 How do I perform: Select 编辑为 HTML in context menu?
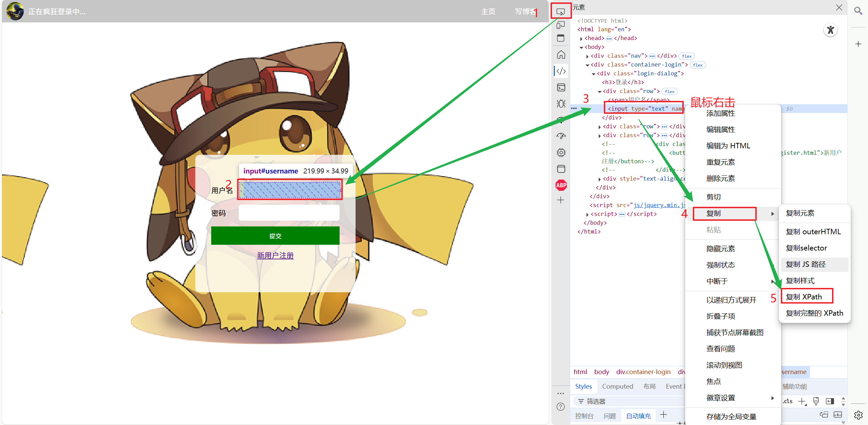(x=728, y=146)
